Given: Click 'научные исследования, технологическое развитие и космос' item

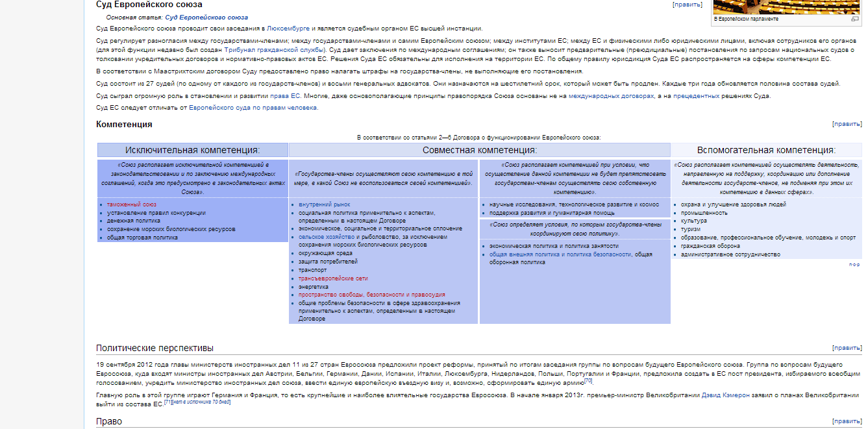Looking at the screenshot, I should click(x=574, y=204).
